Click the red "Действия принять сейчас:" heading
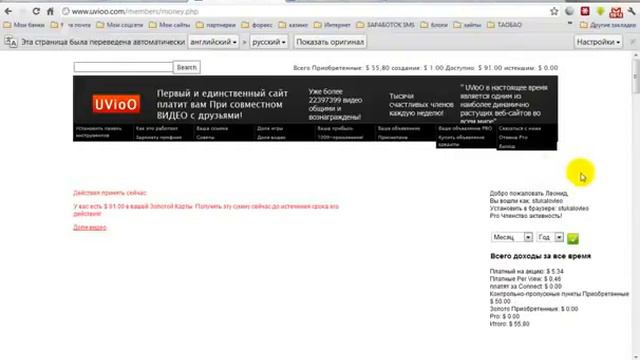 click(x=110, y=193)
